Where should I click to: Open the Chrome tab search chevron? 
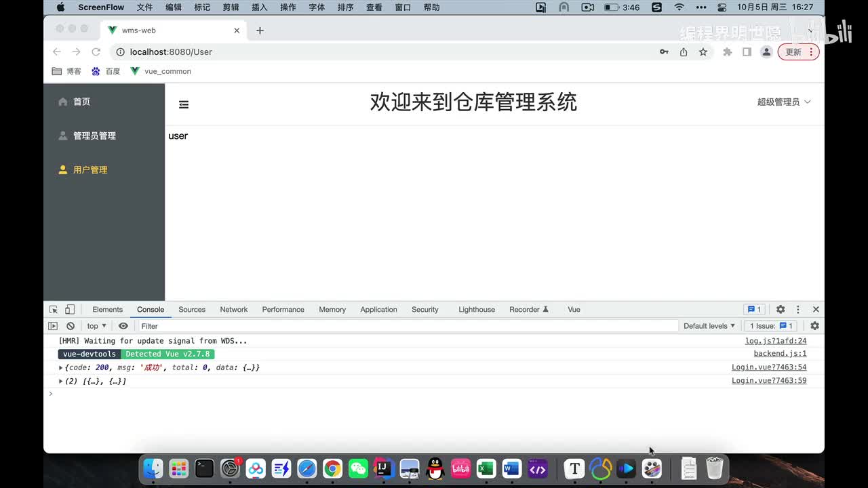810,30
